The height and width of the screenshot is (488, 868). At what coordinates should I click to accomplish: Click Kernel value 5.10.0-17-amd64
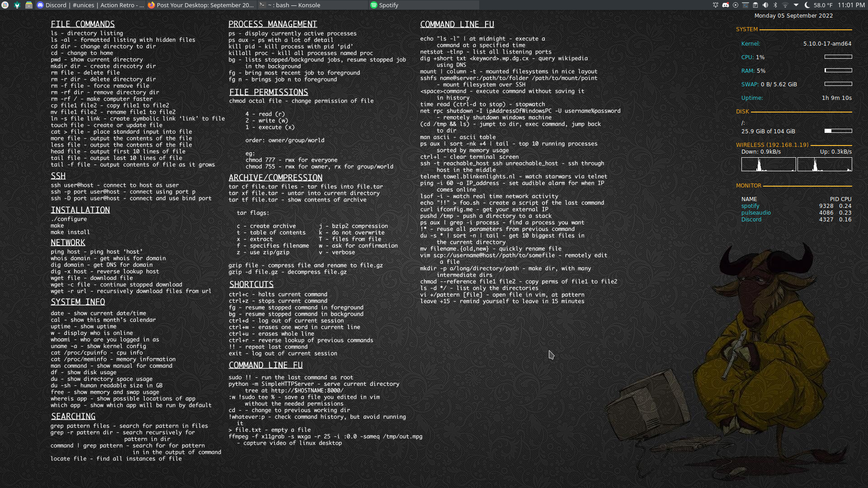point(827,44)
